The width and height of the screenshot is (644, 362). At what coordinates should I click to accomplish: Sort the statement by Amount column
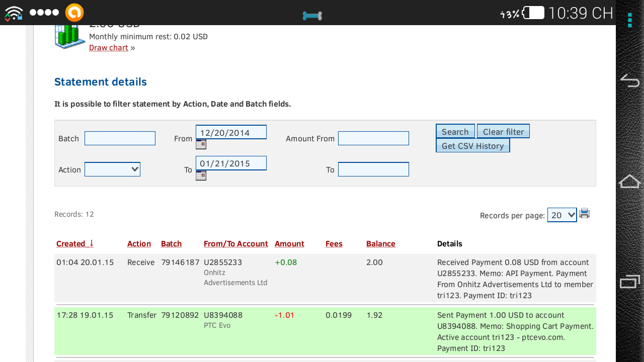[289, 244]
